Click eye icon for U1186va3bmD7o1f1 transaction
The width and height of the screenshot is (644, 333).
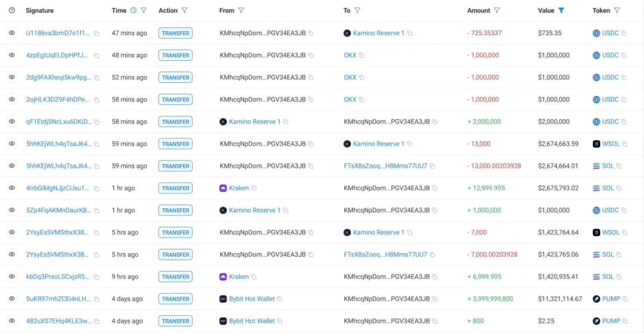pos(12,33)
